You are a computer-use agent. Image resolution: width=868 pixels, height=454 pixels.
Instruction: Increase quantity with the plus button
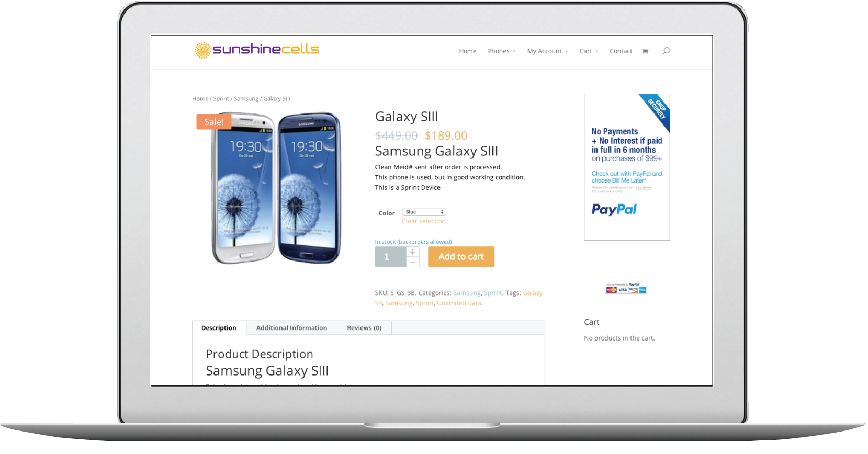click(x=413, y=252)
